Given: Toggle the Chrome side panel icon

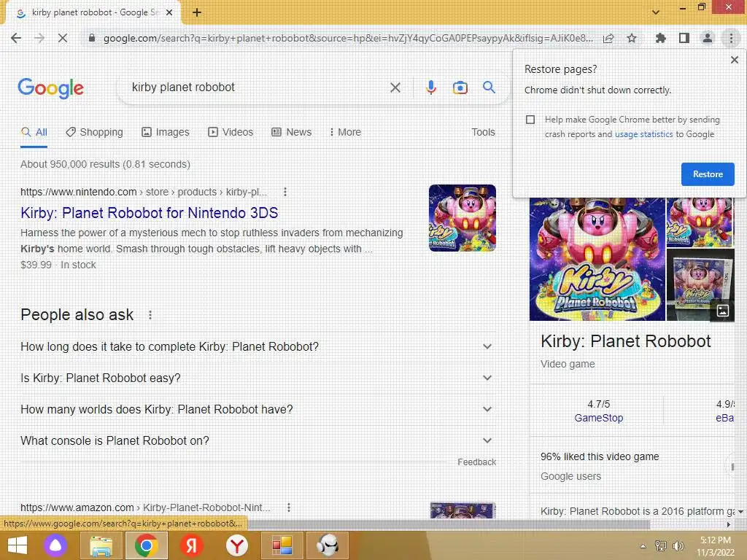Looking at the screenshot, I should click(684, 38).
